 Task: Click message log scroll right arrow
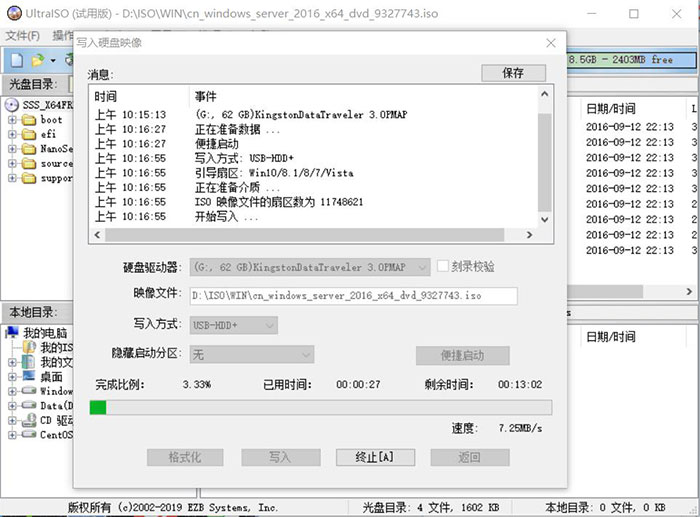point(529,235)
